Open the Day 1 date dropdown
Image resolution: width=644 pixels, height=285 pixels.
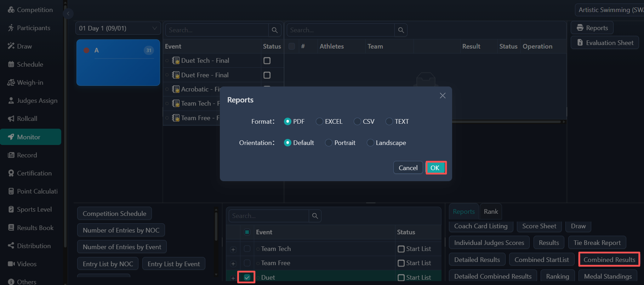[118, 28]
